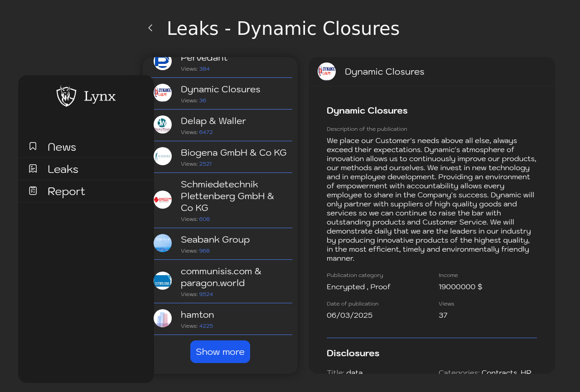Click the Encrypted , Proof category value
This screenshot has height=392, width=580.
(358, 287)
